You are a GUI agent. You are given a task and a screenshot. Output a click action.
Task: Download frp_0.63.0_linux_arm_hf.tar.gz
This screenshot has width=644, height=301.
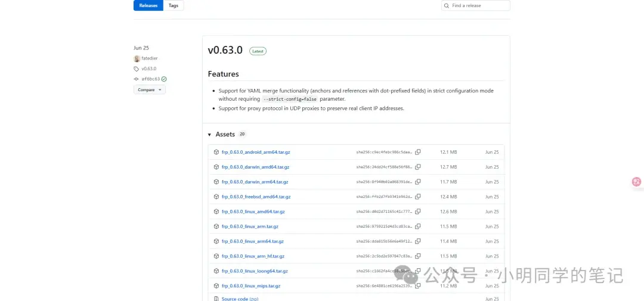(253, 256)
